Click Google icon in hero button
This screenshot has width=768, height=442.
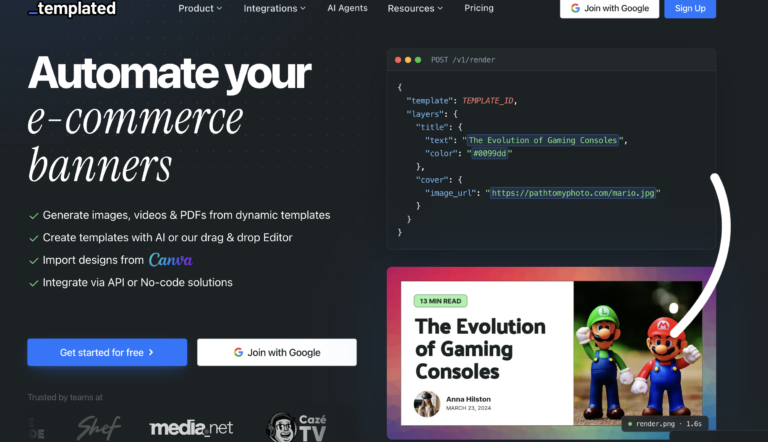pyautogui.click(x=239, y=352)
